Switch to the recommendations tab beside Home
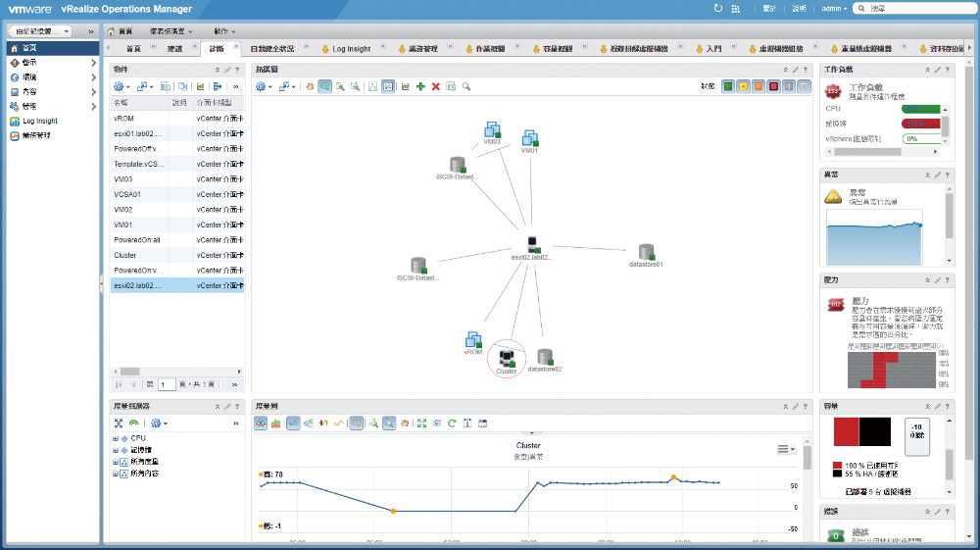 click(x=174, y=49)
